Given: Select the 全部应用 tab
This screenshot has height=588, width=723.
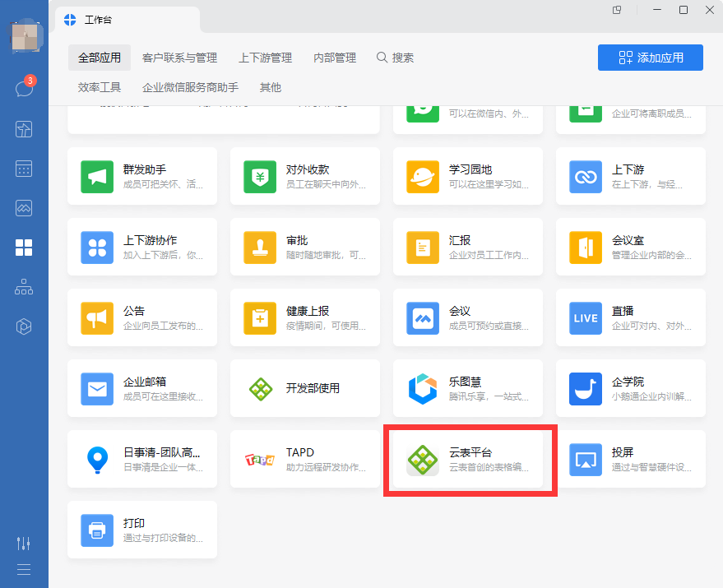Looking at the screenshot, I should click(x=100, y=58).
